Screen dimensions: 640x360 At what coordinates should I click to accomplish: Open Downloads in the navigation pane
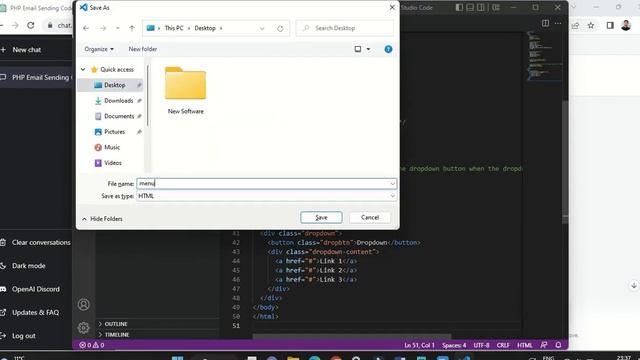118,100
